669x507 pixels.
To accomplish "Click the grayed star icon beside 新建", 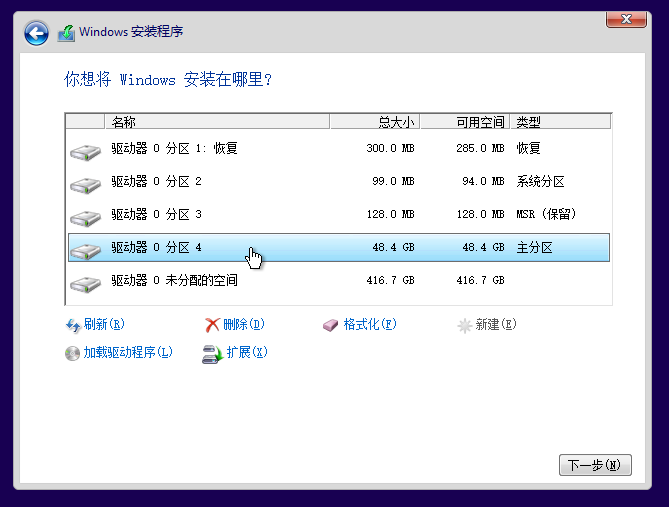I will pyautogui.click(x=464, y=326).
